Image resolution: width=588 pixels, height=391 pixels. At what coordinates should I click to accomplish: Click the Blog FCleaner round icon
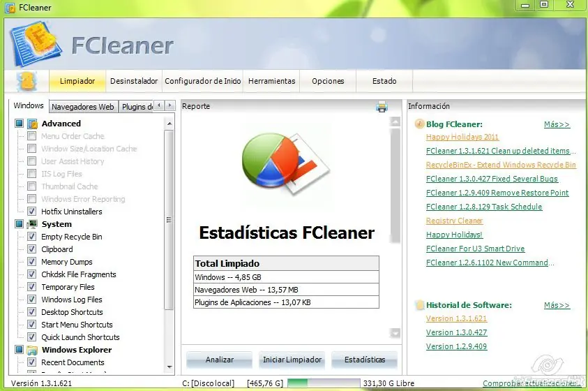(x=419, y=124)
